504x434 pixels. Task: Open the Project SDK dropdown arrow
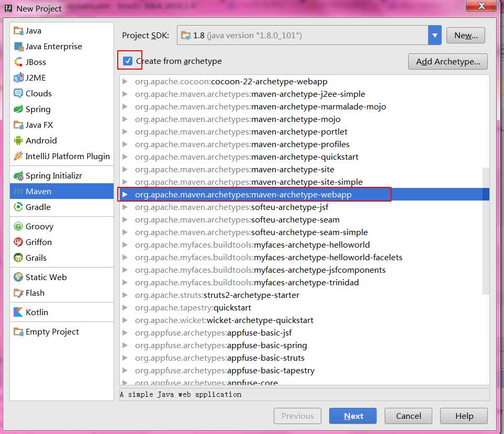click(x=434, y=36)
